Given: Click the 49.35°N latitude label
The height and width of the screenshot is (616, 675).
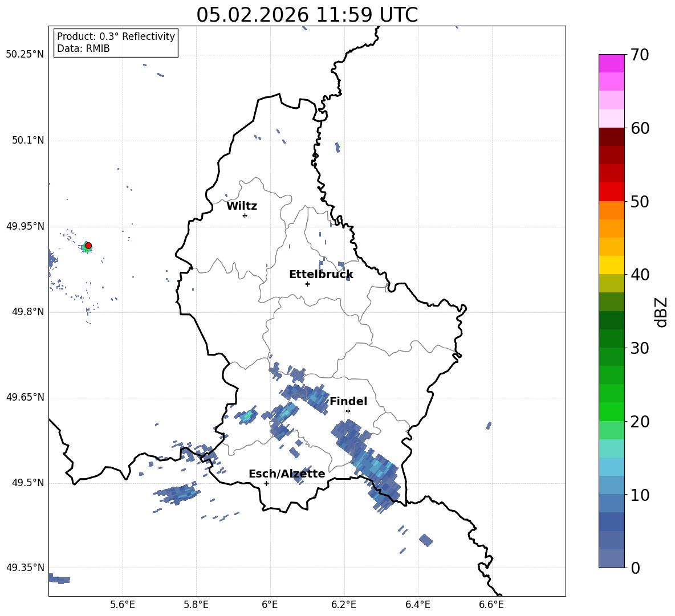Looking at the screenshot, I should tap(25, 568).
